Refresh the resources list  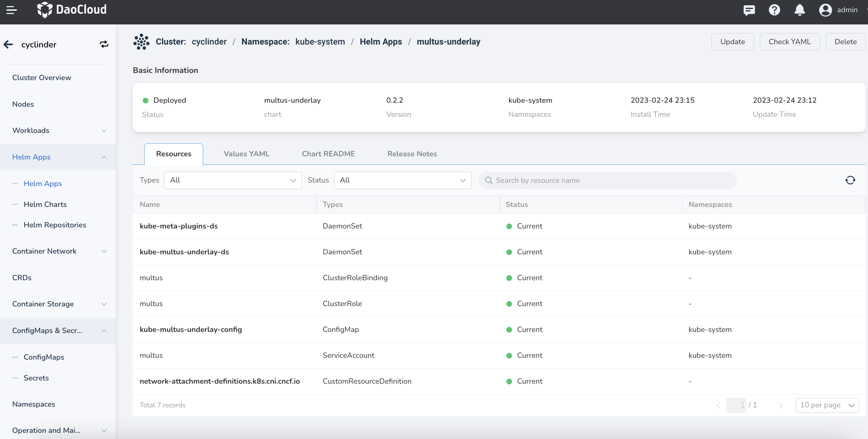click(850, 180)
